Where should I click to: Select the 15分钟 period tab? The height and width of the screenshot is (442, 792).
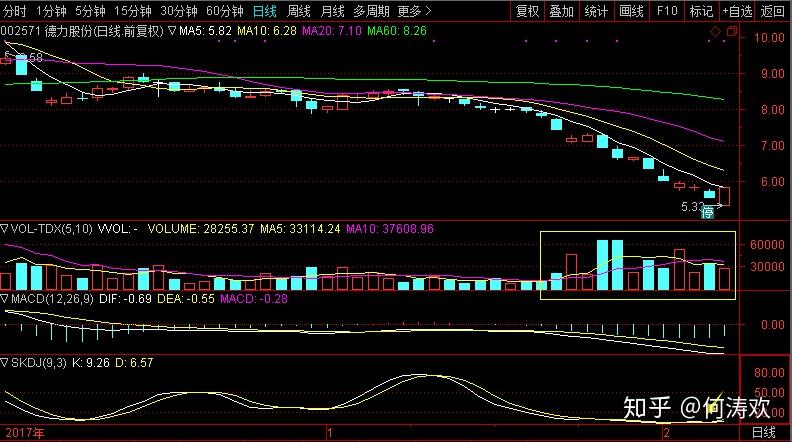coord(133,11)
